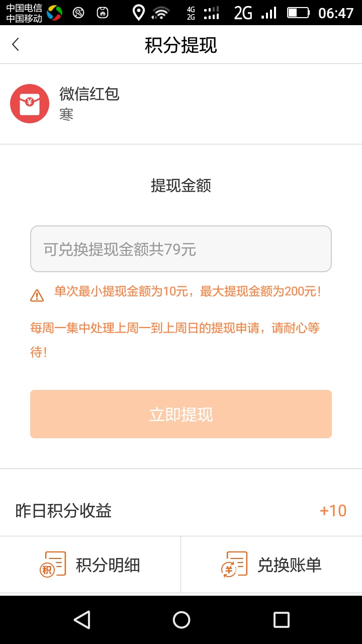Click the 兑换账单 exchange bill icon
The height and width of the screenshot is (644, 362).
234,564
